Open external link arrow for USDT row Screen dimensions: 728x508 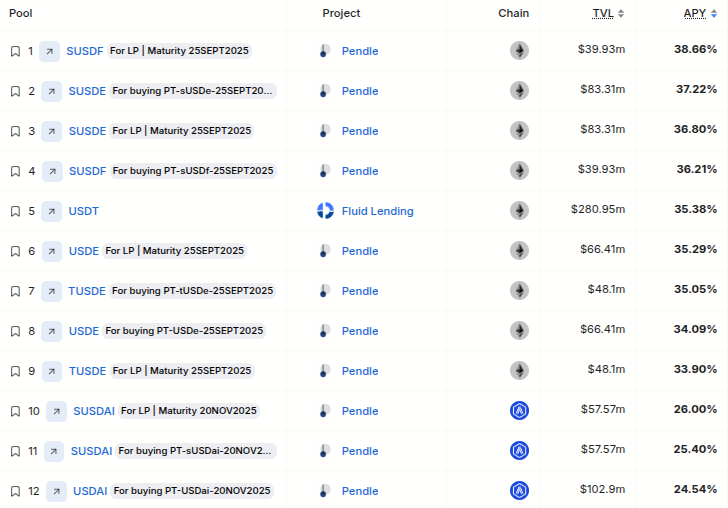[x=52, y=211]
